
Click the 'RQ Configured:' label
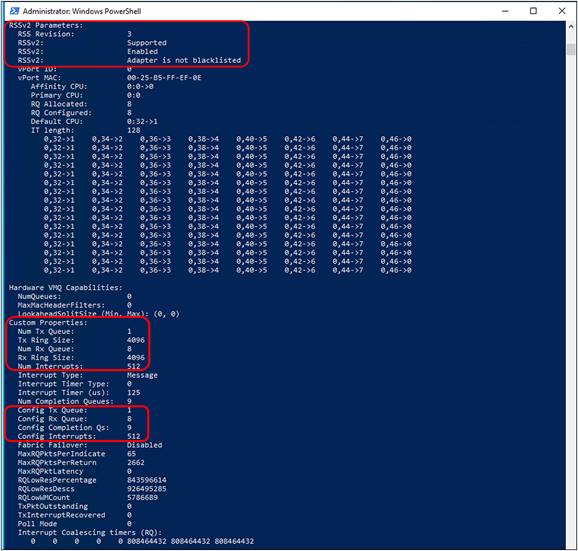[61, 113]
